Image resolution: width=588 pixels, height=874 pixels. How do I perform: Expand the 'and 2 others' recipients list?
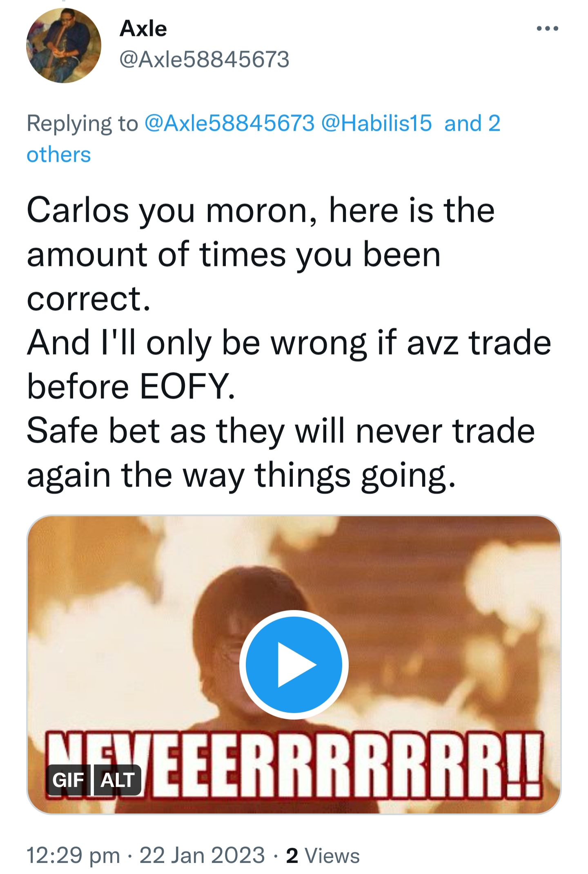coord(472,123)
